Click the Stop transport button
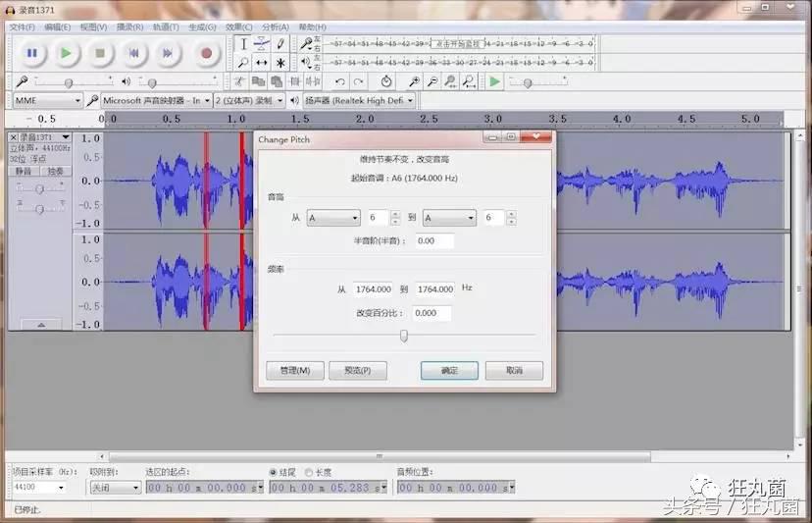Screen dimensions: 812x523 pos(100,53)
